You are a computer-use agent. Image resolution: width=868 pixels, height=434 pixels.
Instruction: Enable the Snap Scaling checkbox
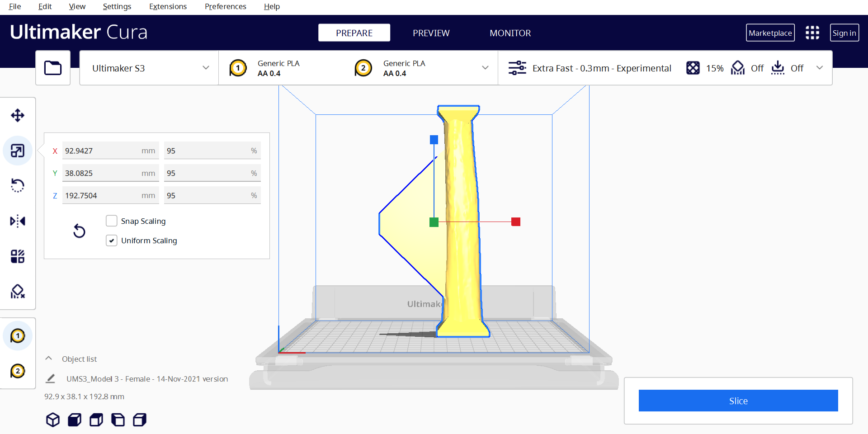click(112, 221)
